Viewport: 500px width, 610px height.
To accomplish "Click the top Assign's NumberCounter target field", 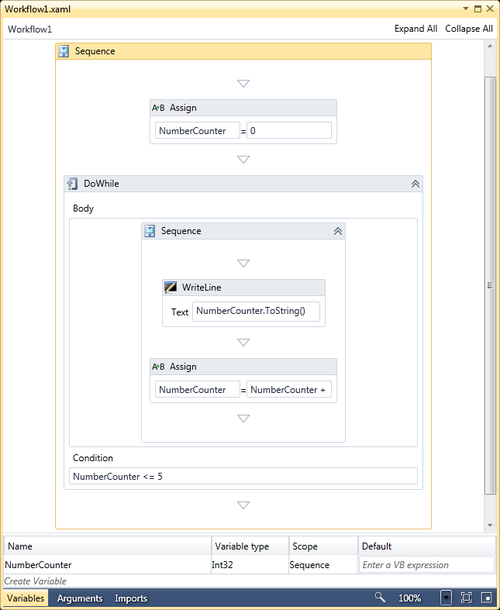I will pos(197,130).
